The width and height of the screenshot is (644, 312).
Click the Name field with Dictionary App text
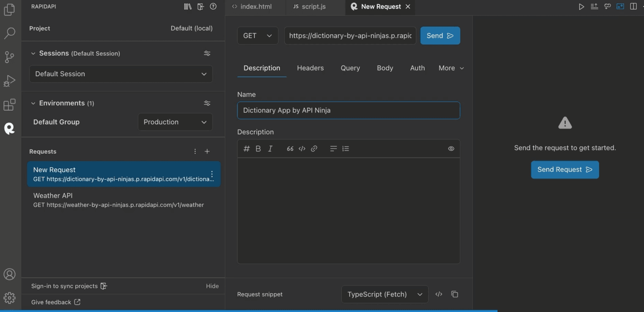point(349,110)
